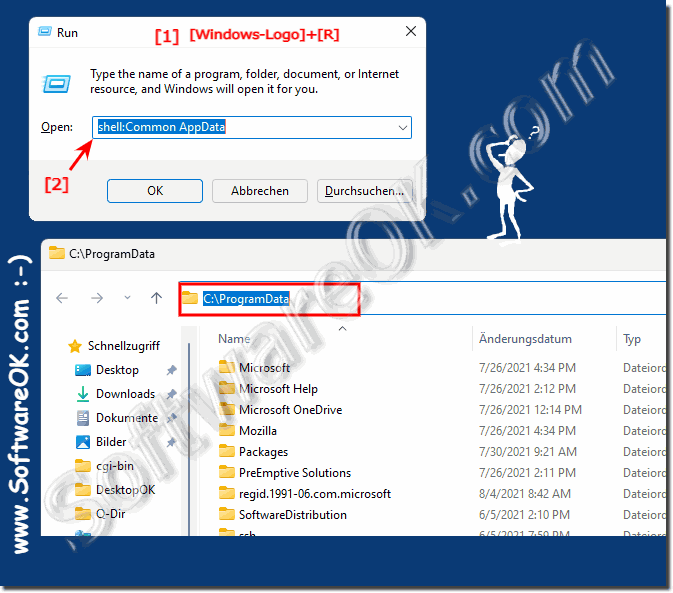Image resolution: width=673 pixels, height=593 pixels.
Task: Open cgi-bin in the navigation pane
Action: pyautogui.click(x=115, y=466)
